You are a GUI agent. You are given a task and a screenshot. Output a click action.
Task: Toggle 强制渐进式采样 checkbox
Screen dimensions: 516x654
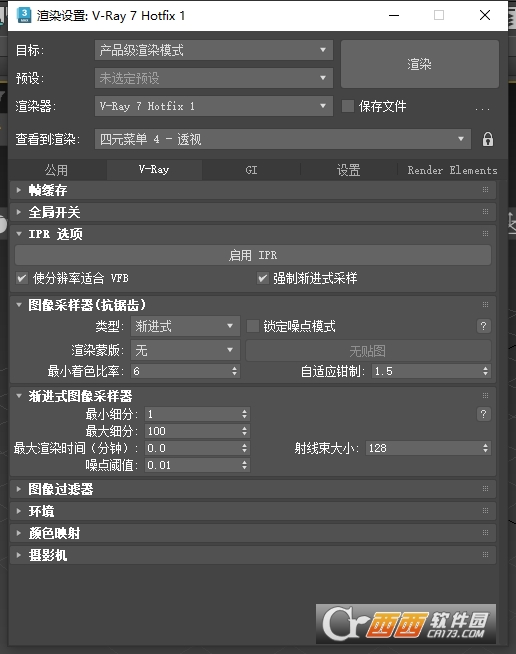(x=262, y=278)
